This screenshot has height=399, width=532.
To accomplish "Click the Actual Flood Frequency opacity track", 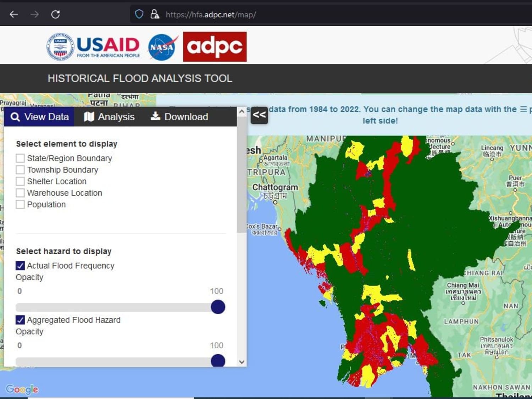I will (120, 307).
